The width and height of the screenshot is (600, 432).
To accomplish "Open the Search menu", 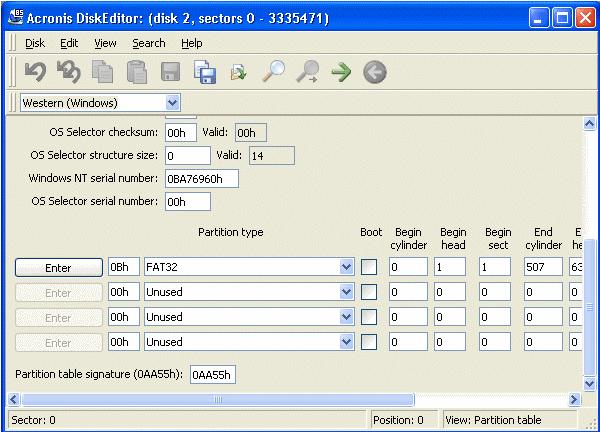I will point(149,43).
